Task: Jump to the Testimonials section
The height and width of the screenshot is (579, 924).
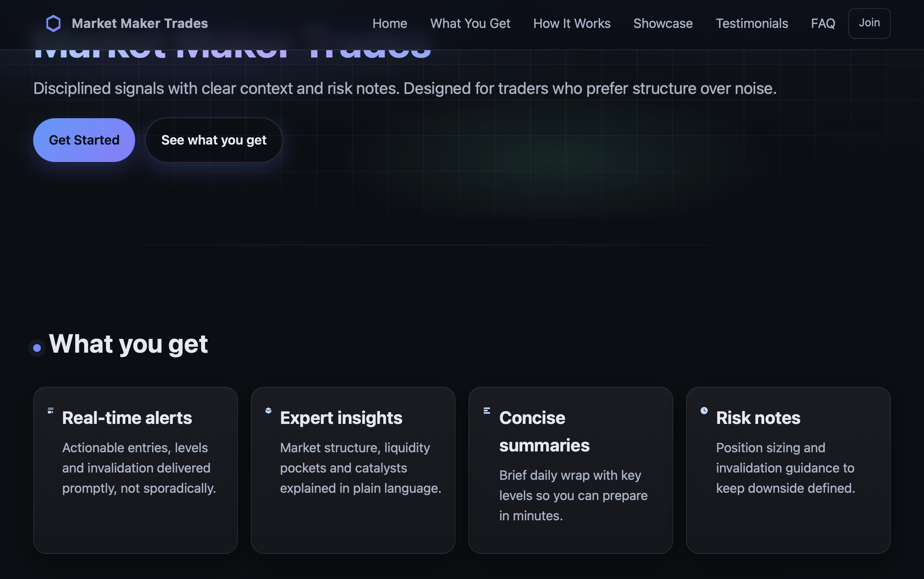Action: click(x=752, y=23)
